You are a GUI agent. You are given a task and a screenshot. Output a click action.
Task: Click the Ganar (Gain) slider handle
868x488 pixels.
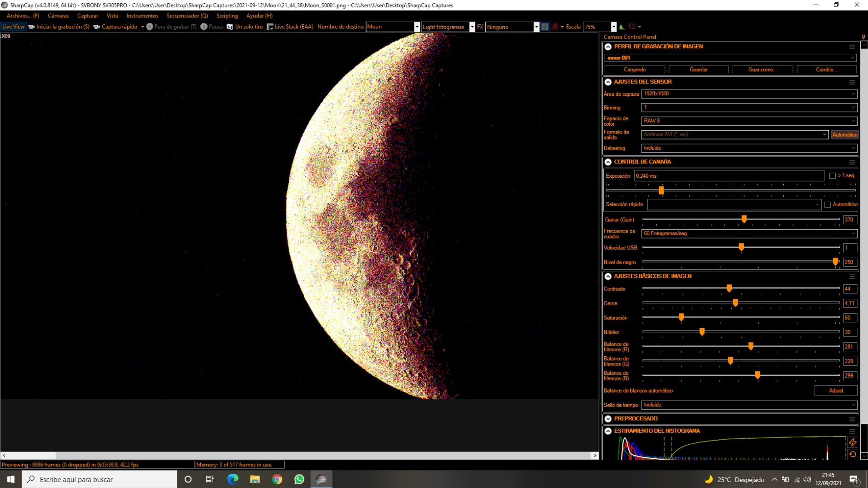pos(744,220)
